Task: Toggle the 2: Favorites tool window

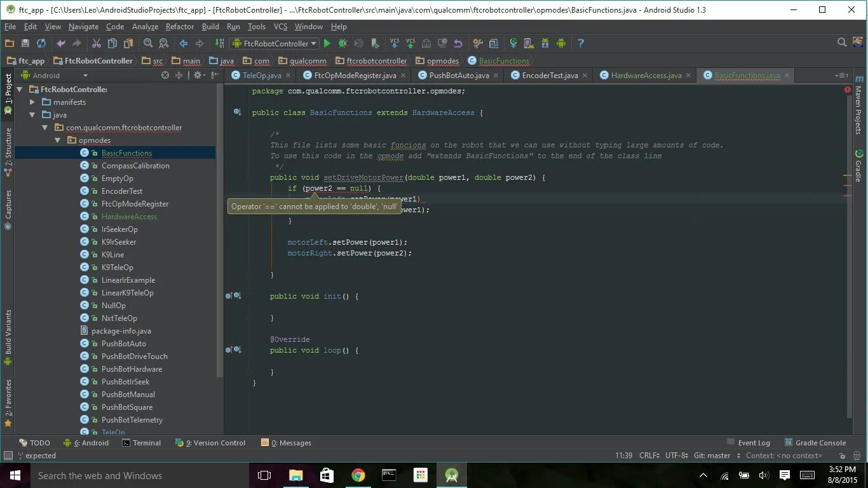Action: pos(8,402)
